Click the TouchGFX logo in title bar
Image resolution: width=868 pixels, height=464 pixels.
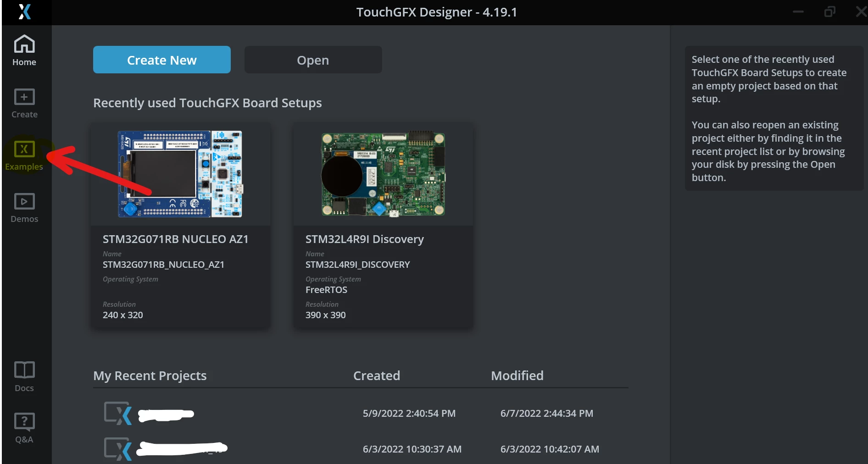pos(25,12)
